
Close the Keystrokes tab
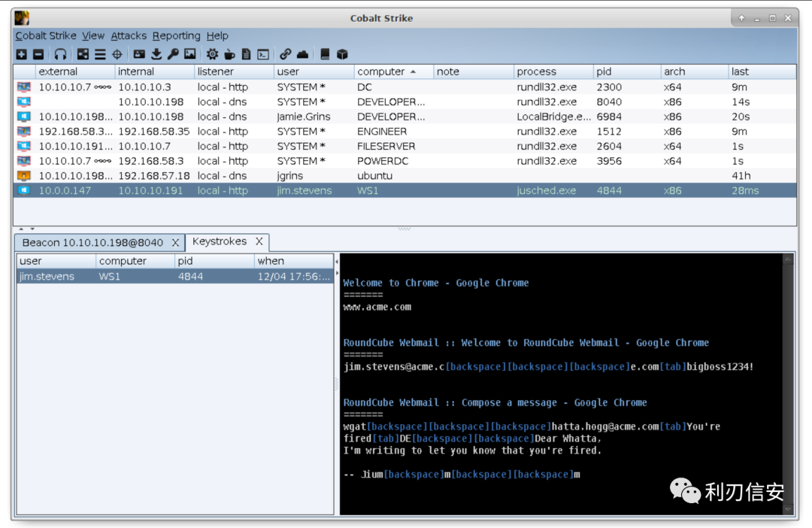click(259, 241)
